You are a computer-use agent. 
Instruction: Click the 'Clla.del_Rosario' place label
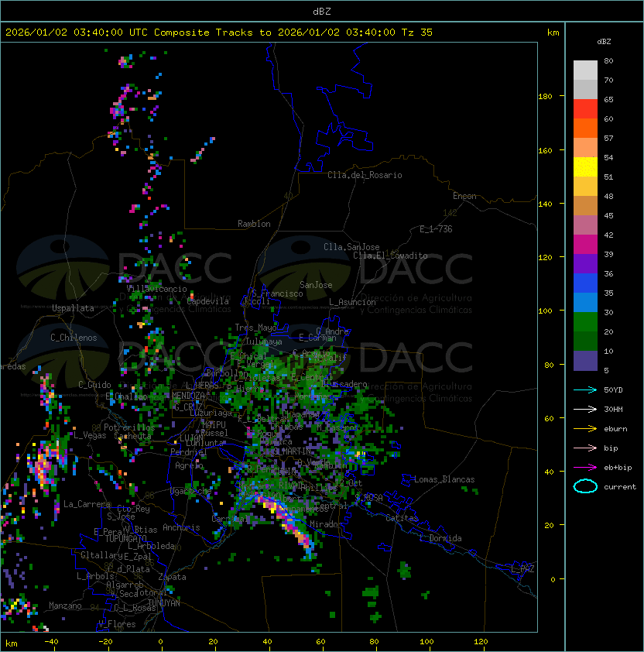tap(365, 175)
